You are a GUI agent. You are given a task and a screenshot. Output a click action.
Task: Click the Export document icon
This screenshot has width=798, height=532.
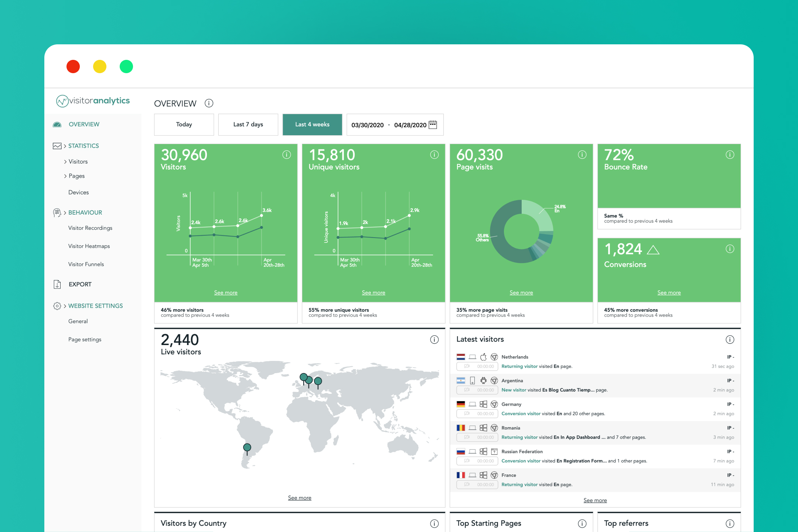point(57,284)
